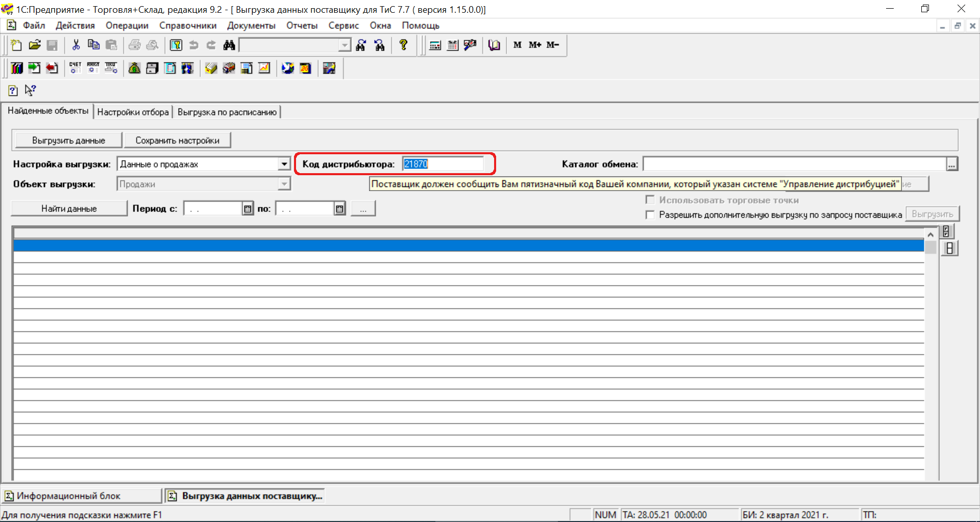The image size is (980, 522).
Task: Open the Calendar icon
Action: (x=453, y=45)
